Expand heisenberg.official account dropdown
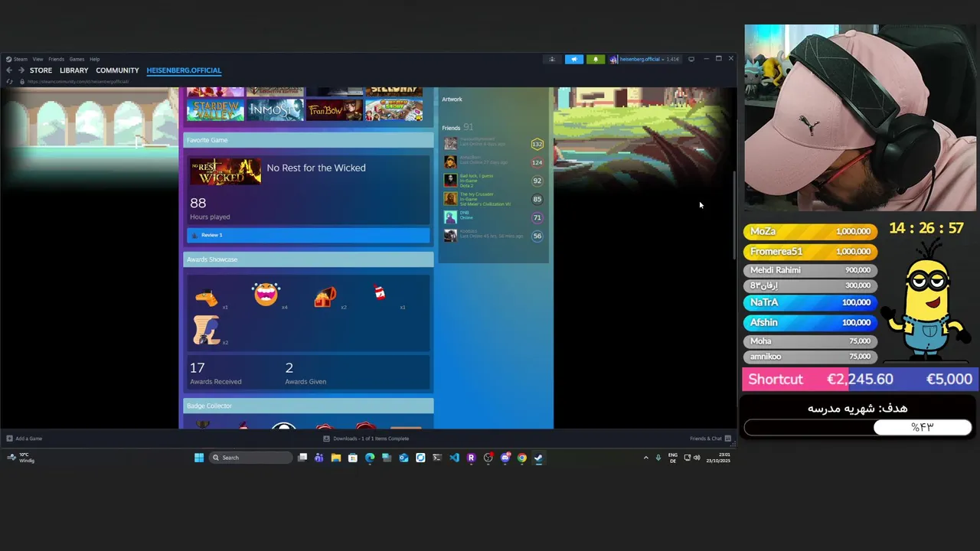Viewport: 980px width, 551px height. [644, 59]
